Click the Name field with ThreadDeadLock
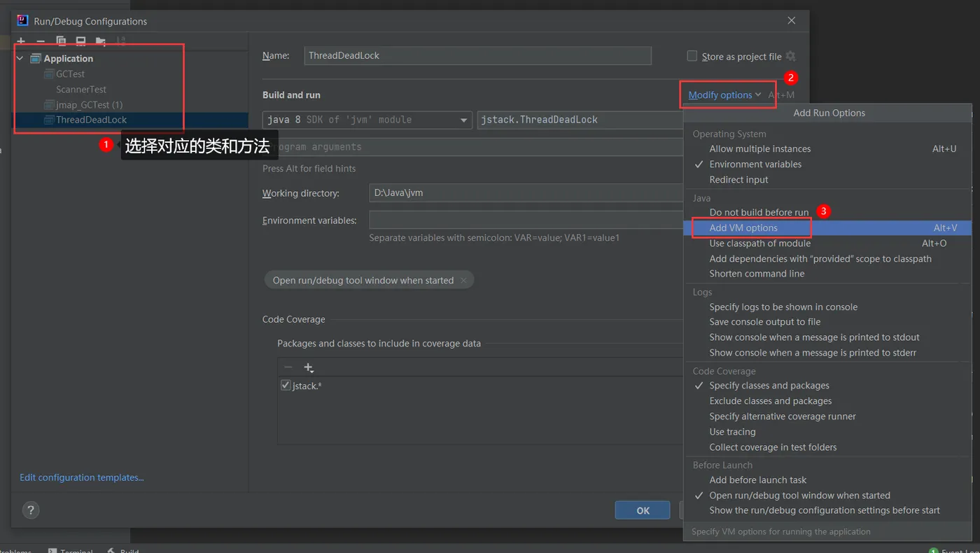Screen dimensions: 980x553 pyautogui.click(x=478, y=56)
